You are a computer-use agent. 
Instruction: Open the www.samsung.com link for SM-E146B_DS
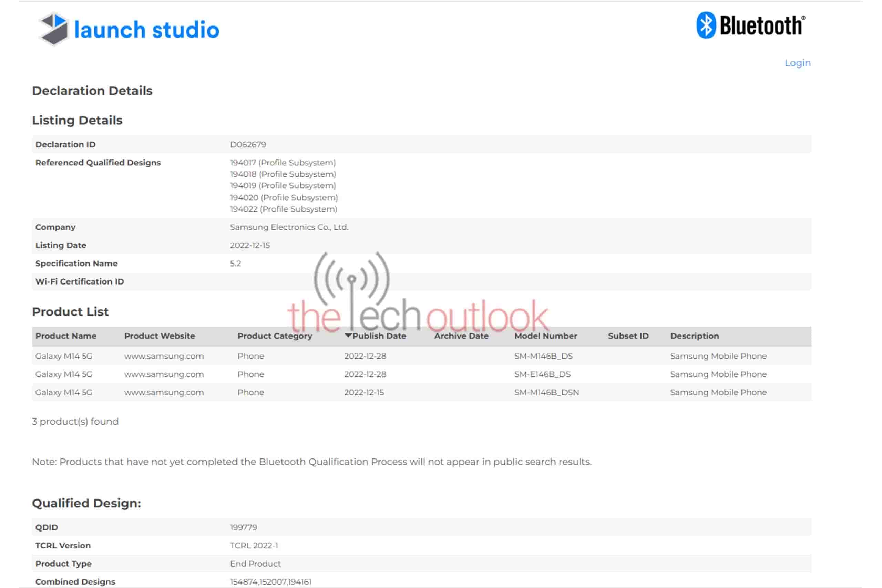[x=164, y=374]
